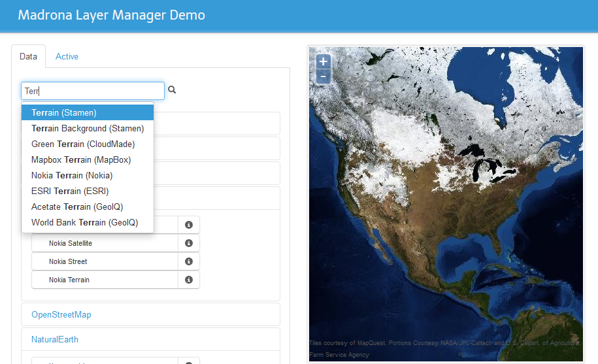Expand the NaturalEarth group
Screen dimensions: 598x364
54,339
